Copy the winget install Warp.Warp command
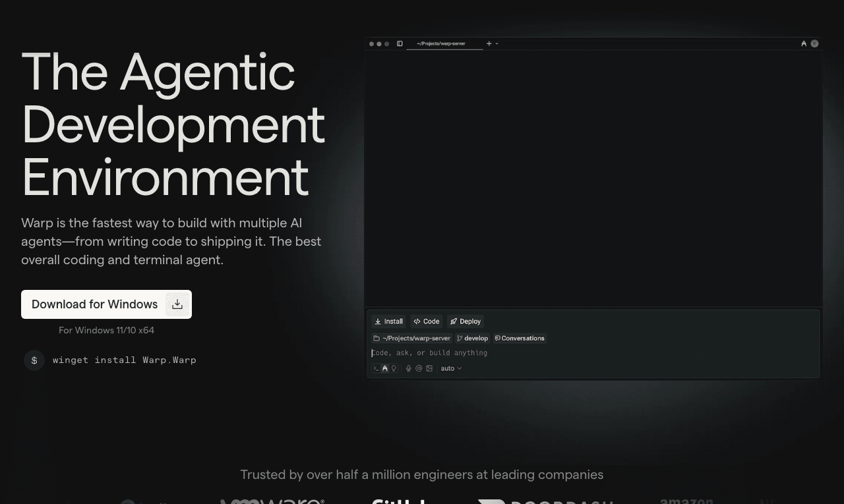The height and width of the screenshot is (504, 844). click(x=125, y=360)
